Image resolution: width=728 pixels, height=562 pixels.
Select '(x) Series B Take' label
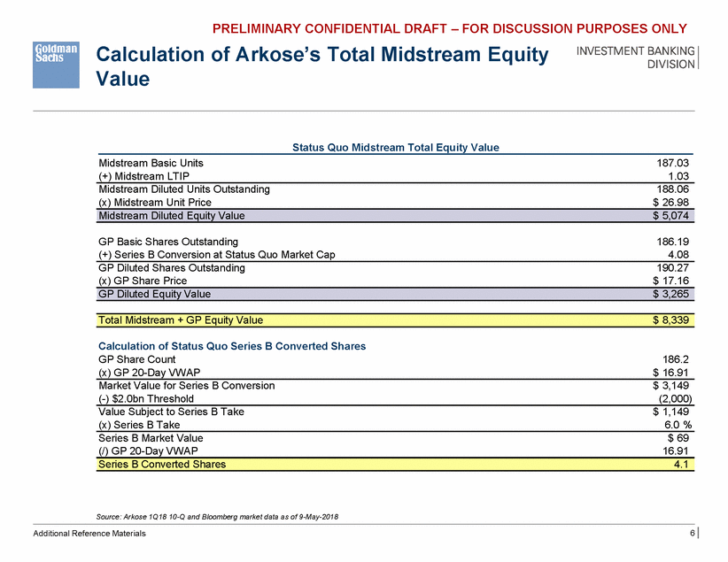(139, 425)
